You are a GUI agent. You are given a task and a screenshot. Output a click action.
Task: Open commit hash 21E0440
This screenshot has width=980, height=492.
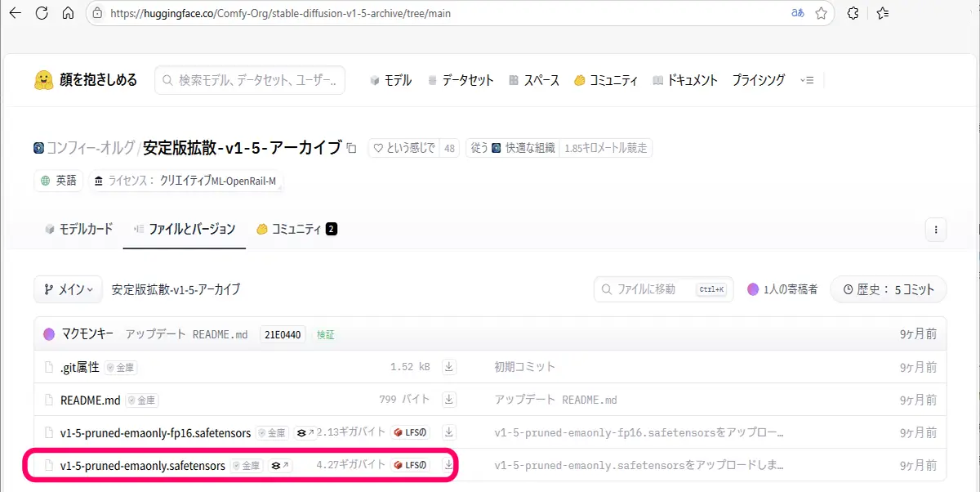click(x=283, y=334)
